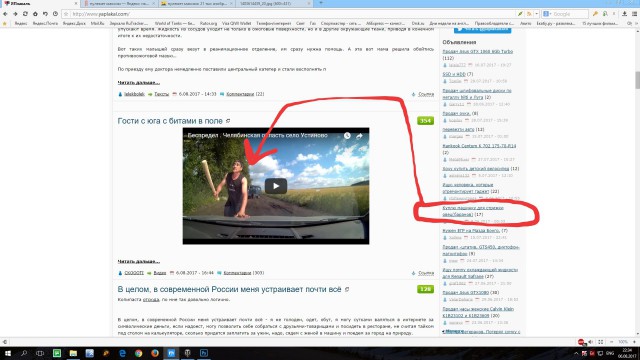
Task: Open the history clock icon in toolbar
Action: [x=55, y=14]
